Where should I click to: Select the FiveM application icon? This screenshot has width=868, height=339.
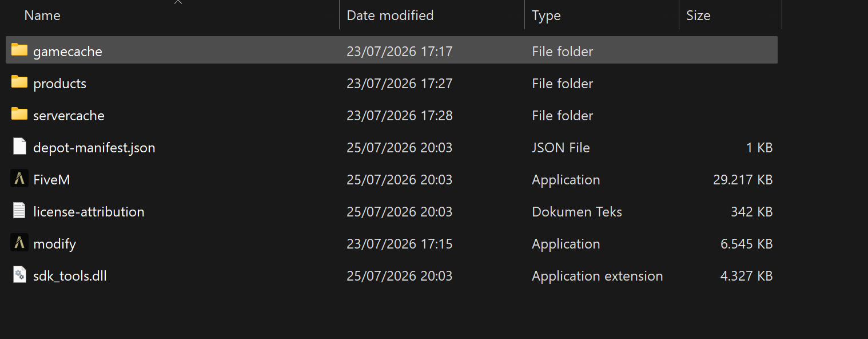click(19, 179)
